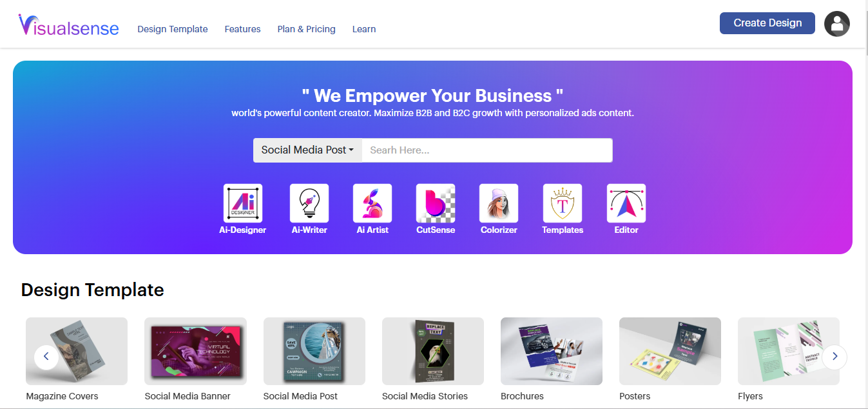Image resolution: width=868 pixels, height=409 pixels.
Task: Click into the Search Here field
Action: (x=487, y=150)
